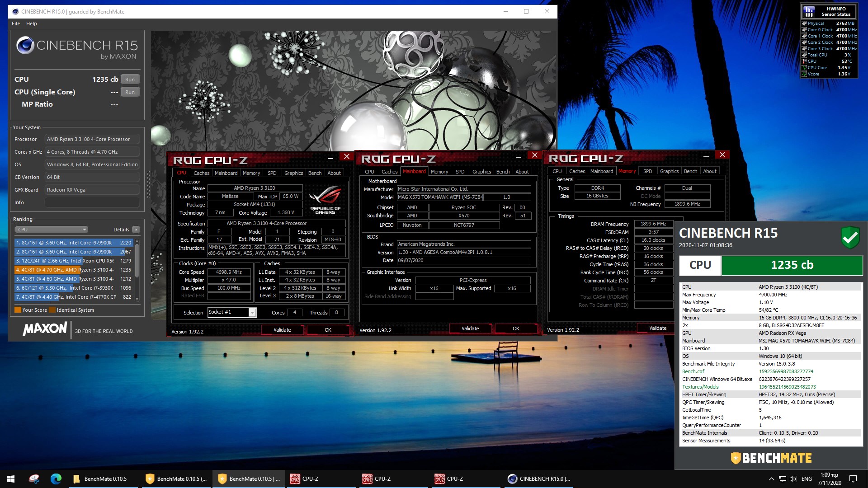This screenshot has height=488, width=868.
Task: Click the chip icon beside Total CPU
Action: [x=804, y=55]
